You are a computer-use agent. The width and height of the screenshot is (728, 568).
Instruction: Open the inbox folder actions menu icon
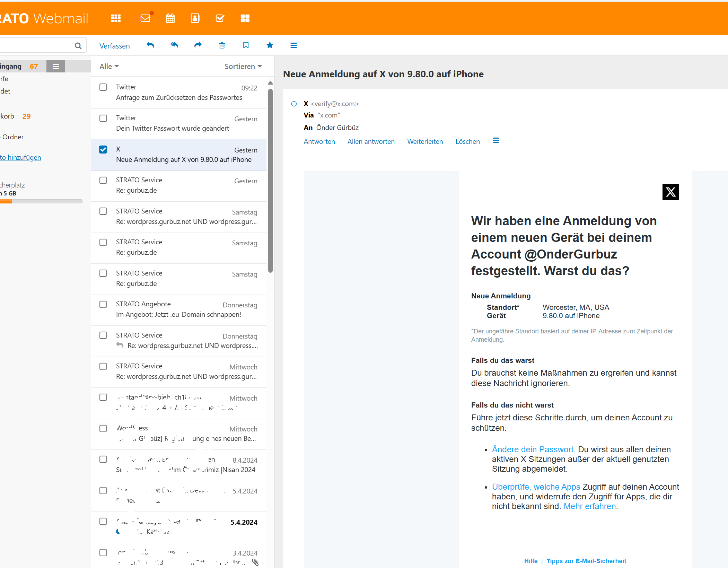pos(56,66)
